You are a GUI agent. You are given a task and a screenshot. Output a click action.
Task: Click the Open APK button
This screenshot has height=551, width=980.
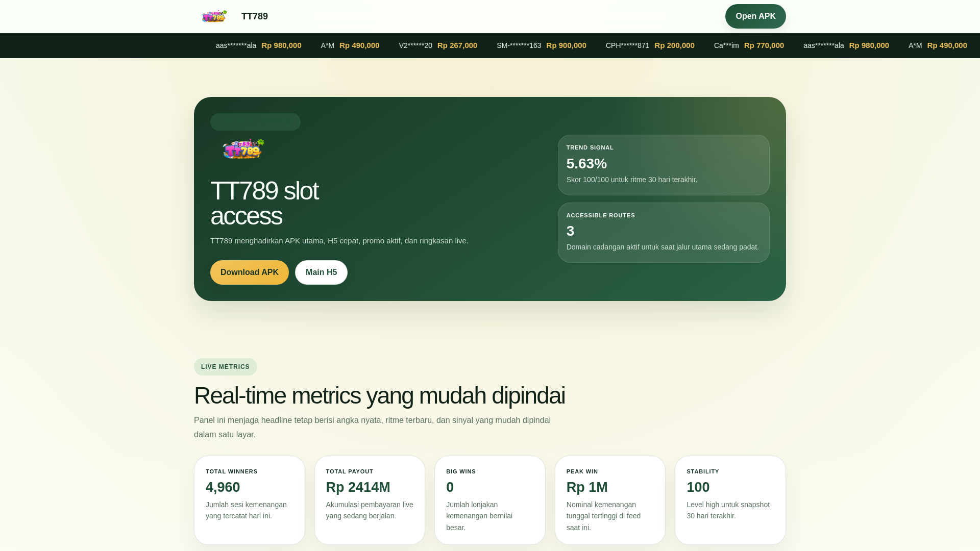click(x=755, y=16)
